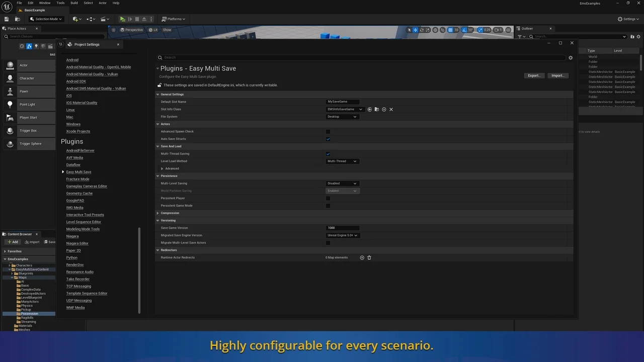Use selected asset for Slot Info Class
The image size is (644, 362).
coord(369,109)
